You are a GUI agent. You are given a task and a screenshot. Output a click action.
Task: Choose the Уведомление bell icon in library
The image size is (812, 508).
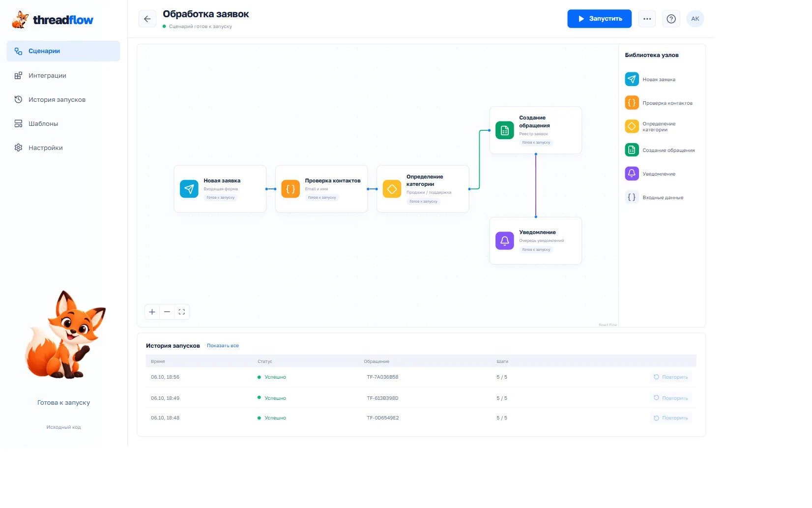tap(632, 174)
